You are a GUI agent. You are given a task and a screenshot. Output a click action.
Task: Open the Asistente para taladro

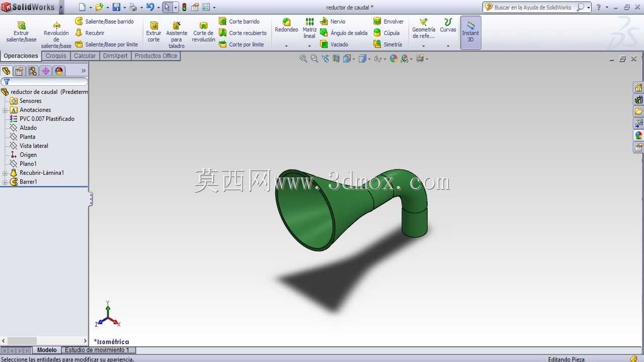(x=177, y=35)
